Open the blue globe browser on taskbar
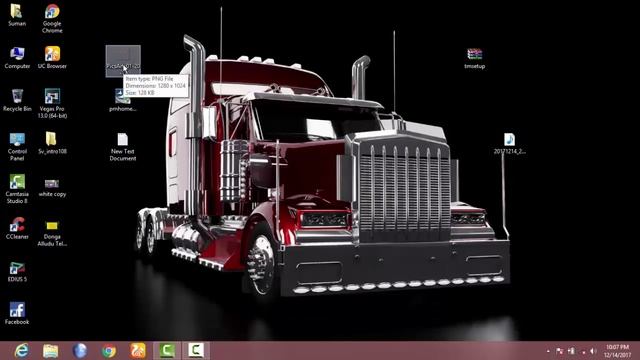The width and height of the screenshot is (640, 360). pyautogui.click(x=80, y=351)
